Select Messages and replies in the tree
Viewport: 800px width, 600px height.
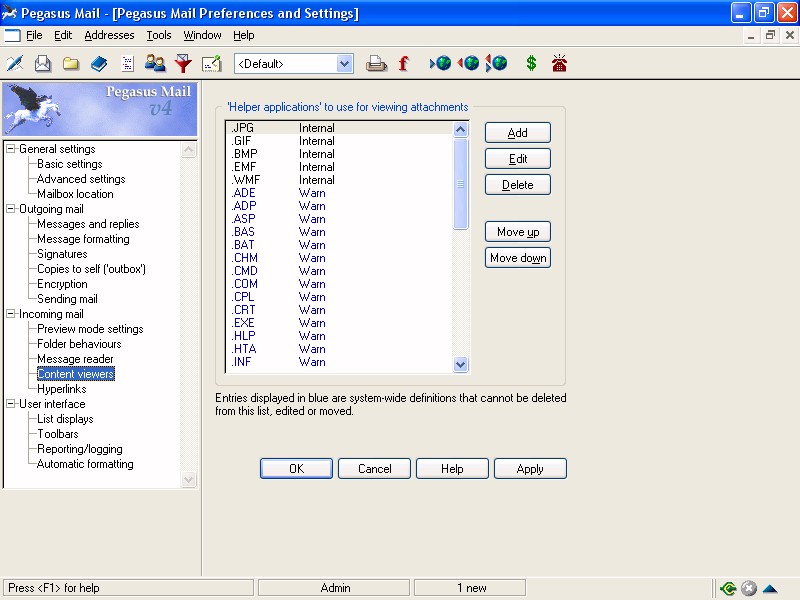coord(88,223)
